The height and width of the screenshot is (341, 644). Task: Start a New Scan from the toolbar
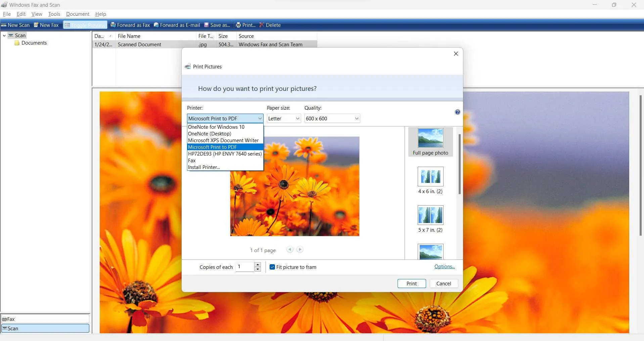15,25
